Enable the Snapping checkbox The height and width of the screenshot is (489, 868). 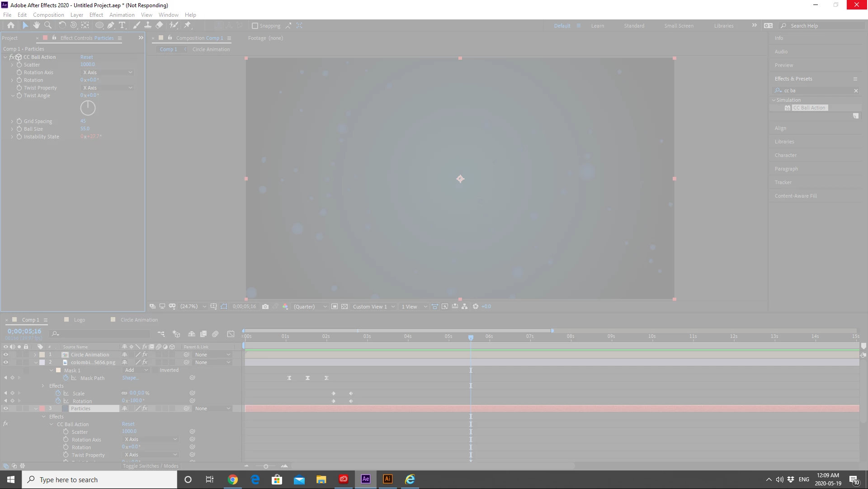point(255,26)
